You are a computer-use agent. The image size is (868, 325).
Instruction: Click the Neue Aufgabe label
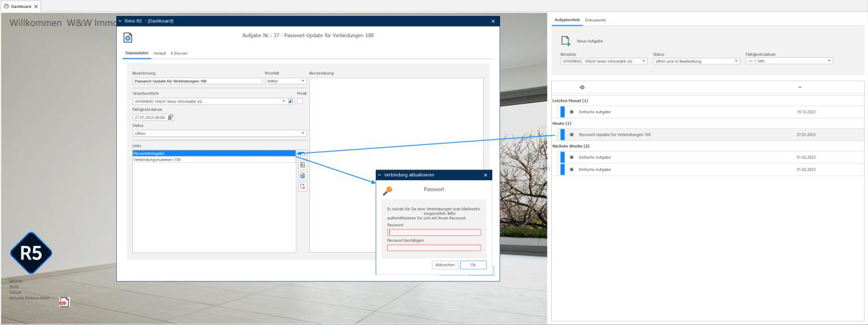(x=590, y=41)
